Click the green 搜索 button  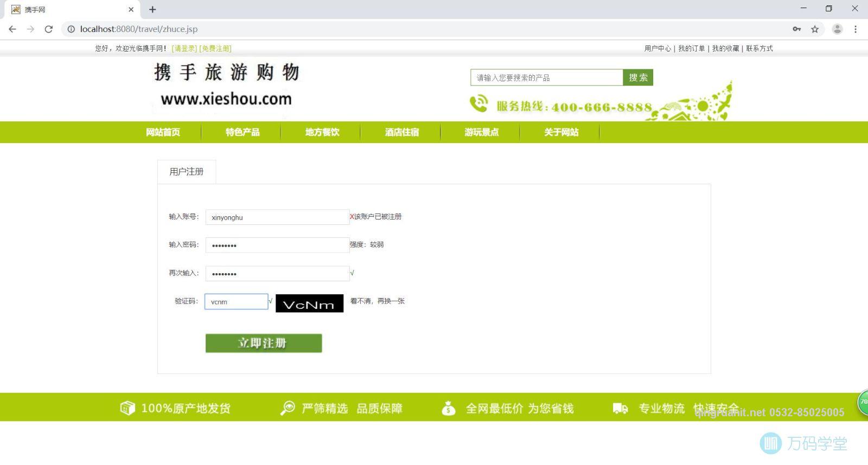click(638, 77)
